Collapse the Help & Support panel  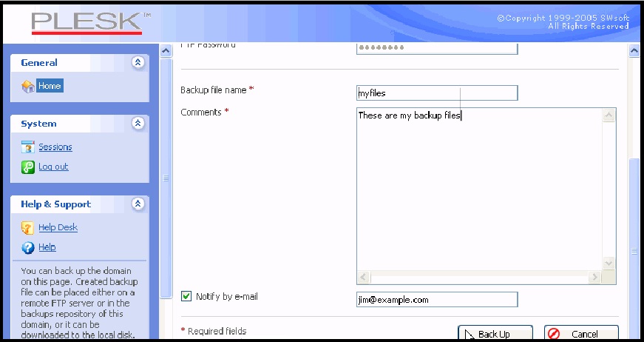click(138, 204)
